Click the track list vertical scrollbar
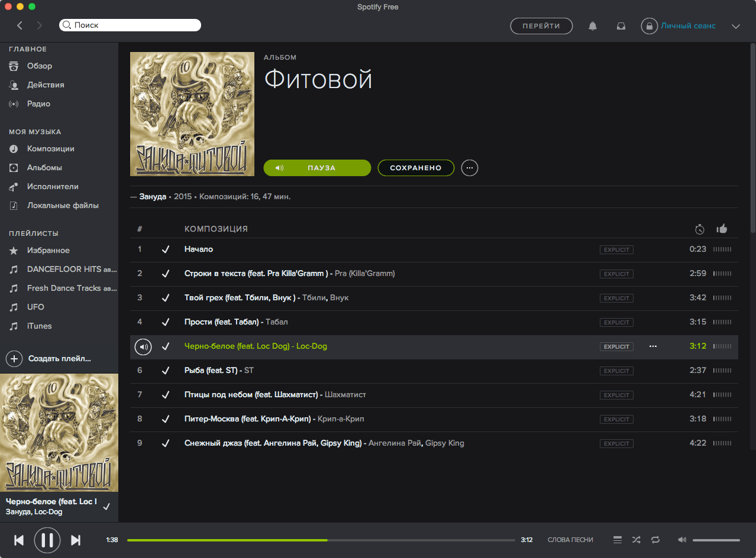Viewport: 756px width, 558px height. [753, 138]
